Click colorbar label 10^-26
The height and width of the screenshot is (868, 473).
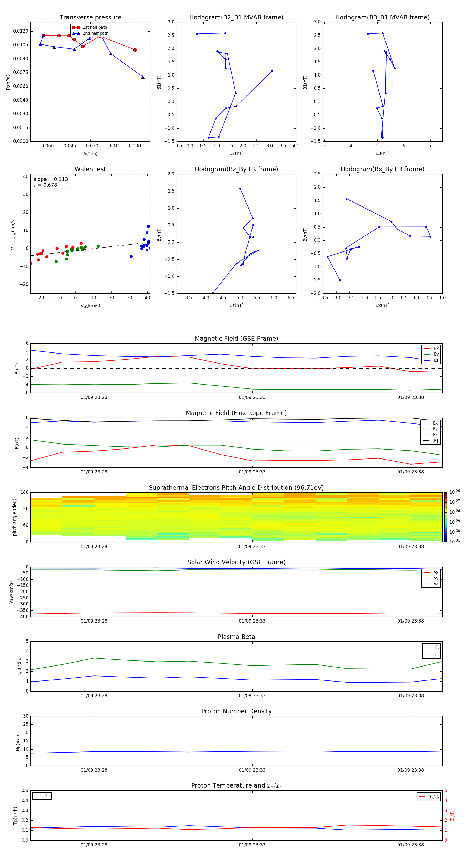coord(455,492)
